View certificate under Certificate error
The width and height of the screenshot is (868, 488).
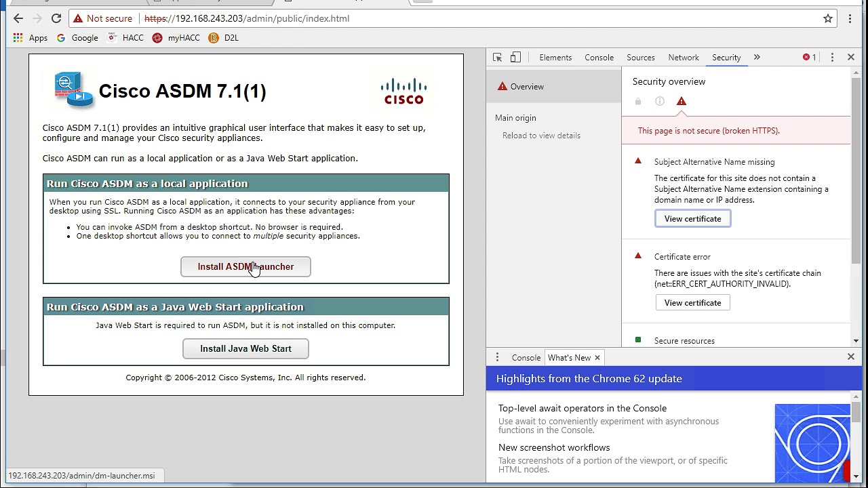coord(692,303)
